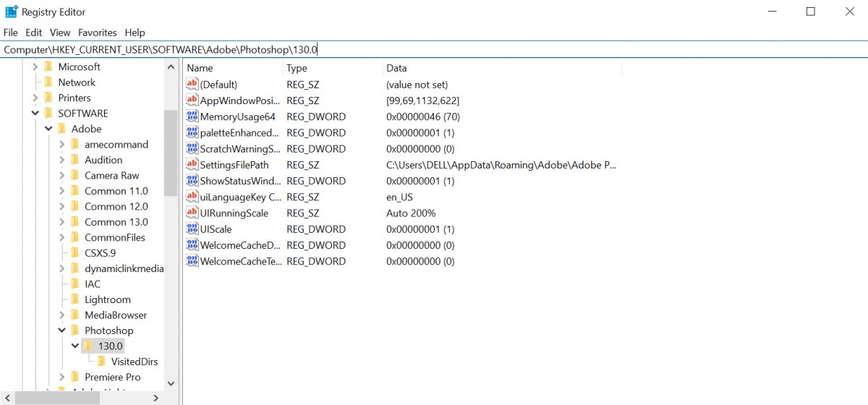Expand the amecommand key
The image size is (868, 405).
(62, 145)
